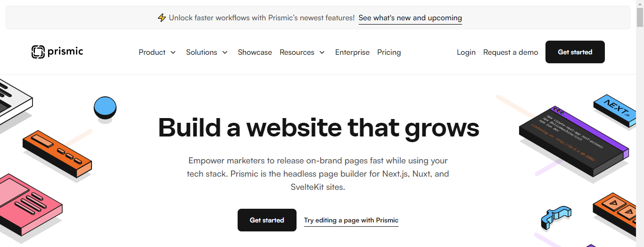This screenshot has height=247, width=644.
Task: Navigate to Pricing
Action: (389, 52)
